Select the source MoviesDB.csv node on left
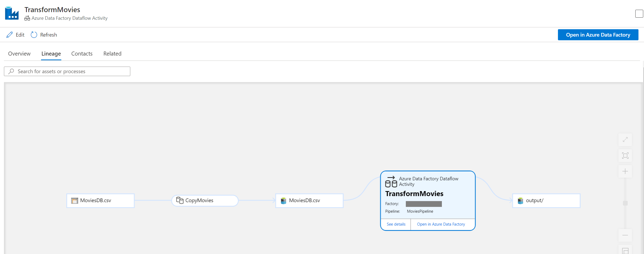The height and width of the screenshot is (254, 644). (101, 201)
